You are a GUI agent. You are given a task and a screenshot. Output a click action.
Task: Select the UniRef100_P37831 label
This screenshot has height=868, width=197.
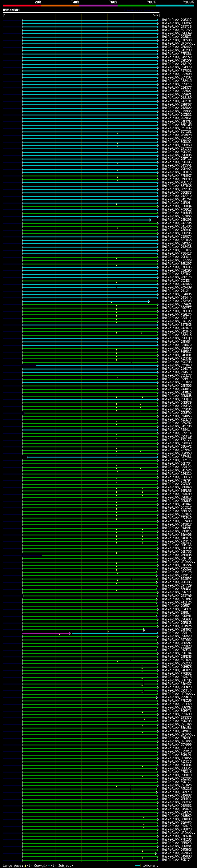pos(177,71)
